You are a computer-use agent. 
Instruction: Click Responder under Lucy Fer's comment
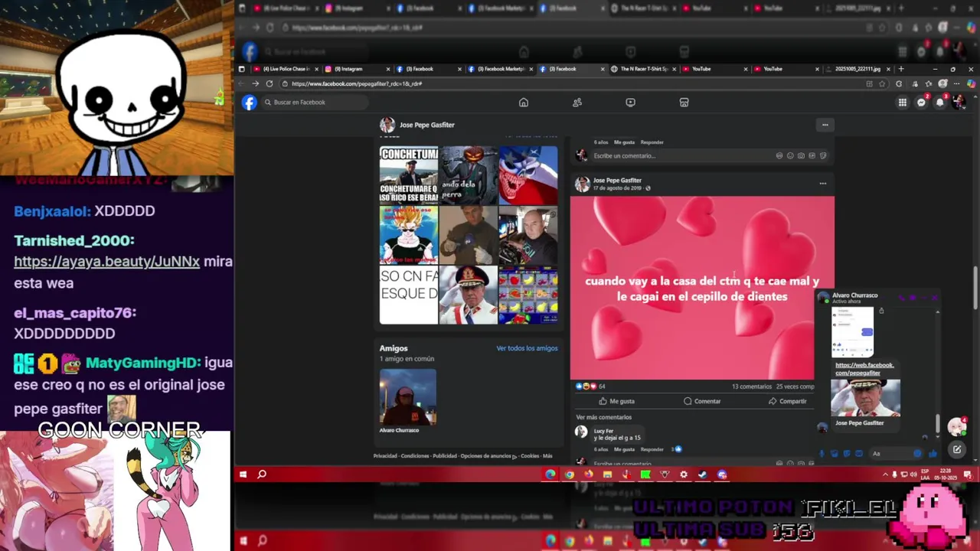click(652, 449)
